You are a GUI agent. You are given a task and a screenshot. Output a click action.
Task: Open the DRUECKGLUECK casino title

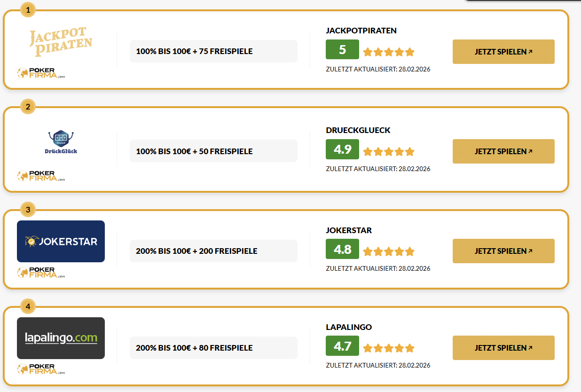tap(358, 130)
